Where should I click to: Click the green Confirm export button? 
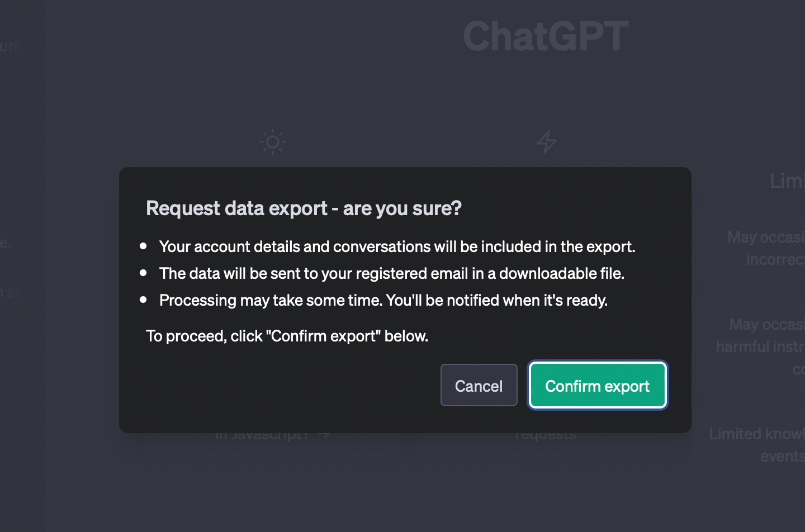[597, 386]
